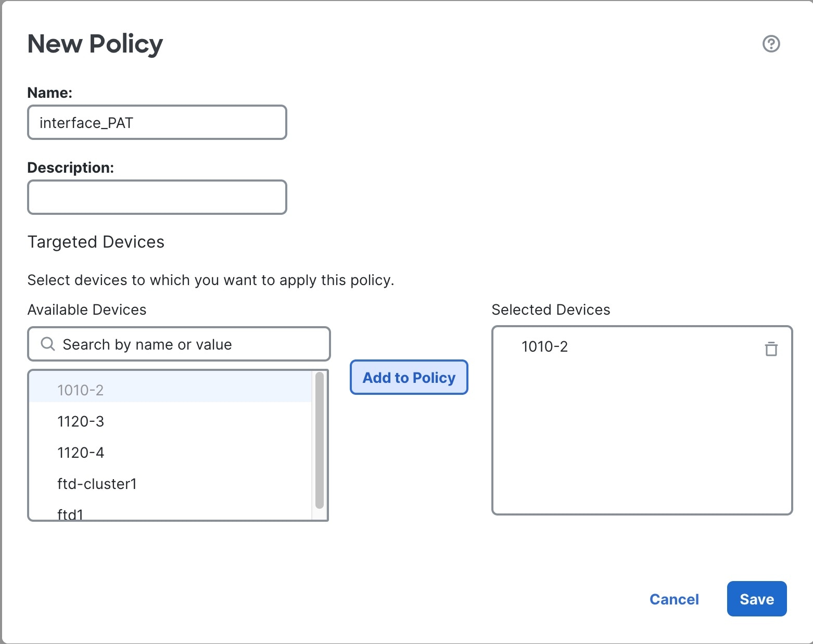Click into the Name field with interface_PAT

coord(157,122)
